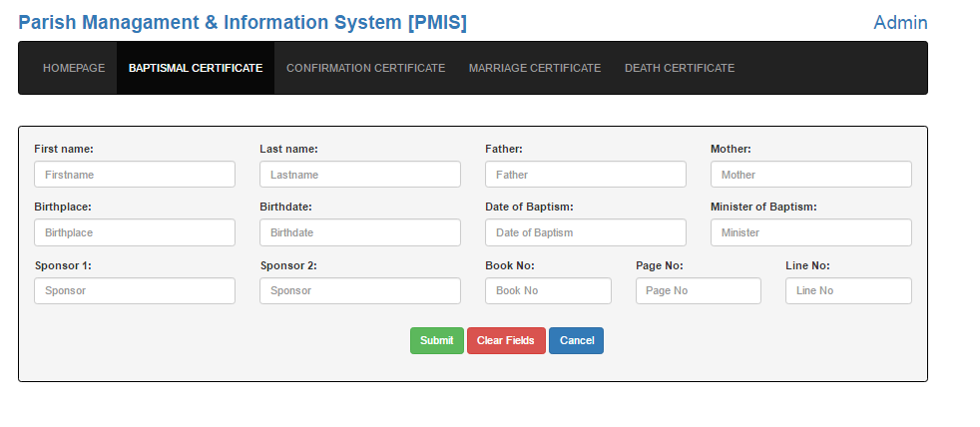
Task: Click the 'Minister of Baptism:' label
Action: coord(763,207)
